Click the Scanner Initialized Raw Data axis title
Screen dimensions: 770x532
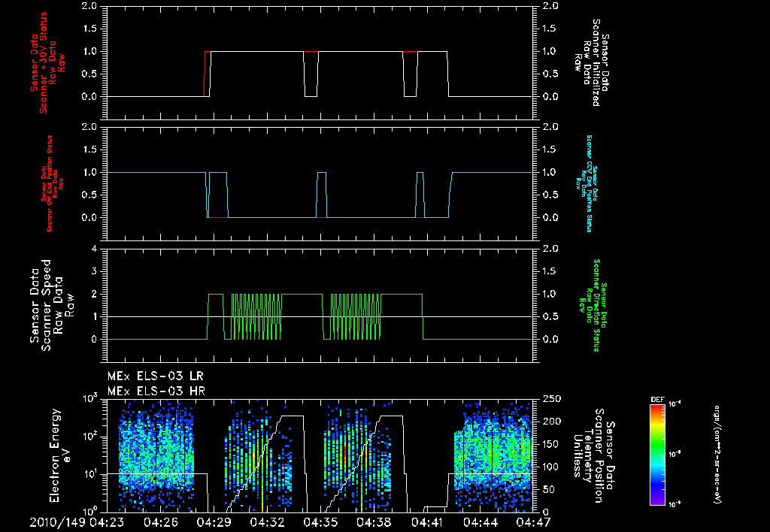[x=592, y=62]
